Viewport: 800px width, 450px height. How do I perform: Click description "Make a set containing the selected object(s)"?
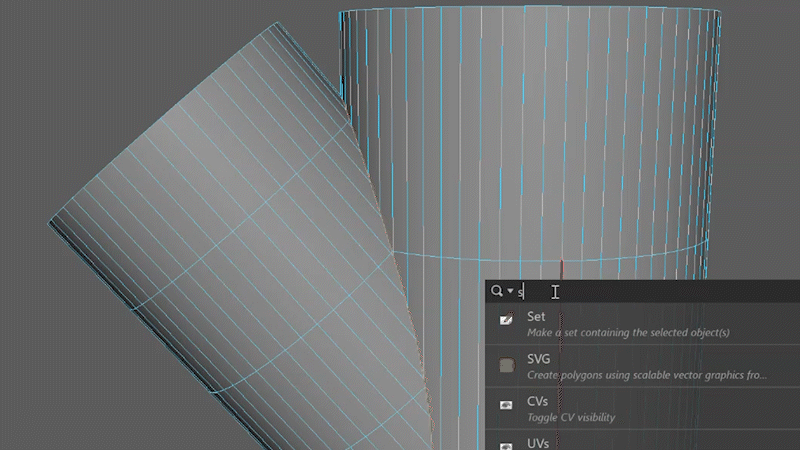tap(628, 333)
